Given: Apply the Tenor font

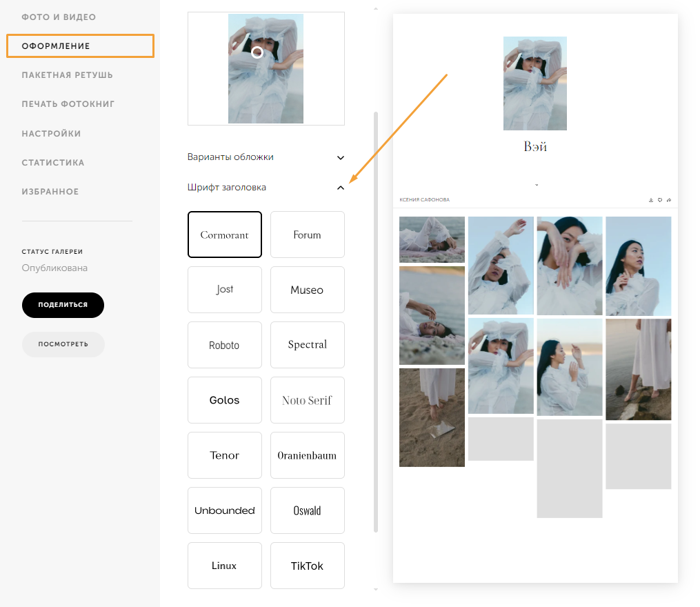Looking at the screenshot, I should point(225,455).
